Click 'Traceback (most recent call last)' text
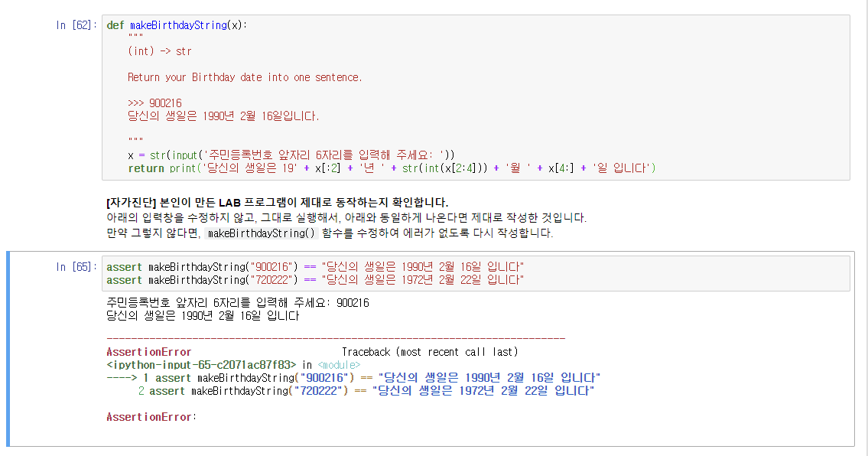Viewport: 868px width, 456px height. (430, 352)
